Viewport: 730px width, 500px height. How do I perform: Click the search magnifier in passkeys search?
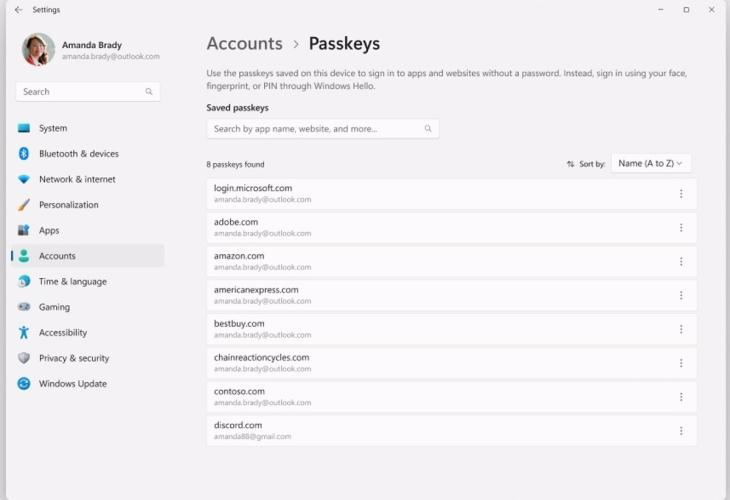(x=428, y=129)
